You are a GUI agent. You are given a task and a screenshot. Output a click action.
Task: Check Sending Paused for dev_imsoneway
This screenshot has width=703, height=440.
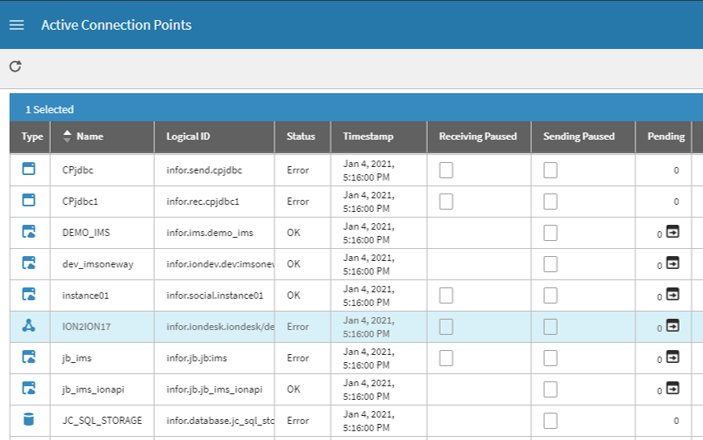(x=551, y=264)
